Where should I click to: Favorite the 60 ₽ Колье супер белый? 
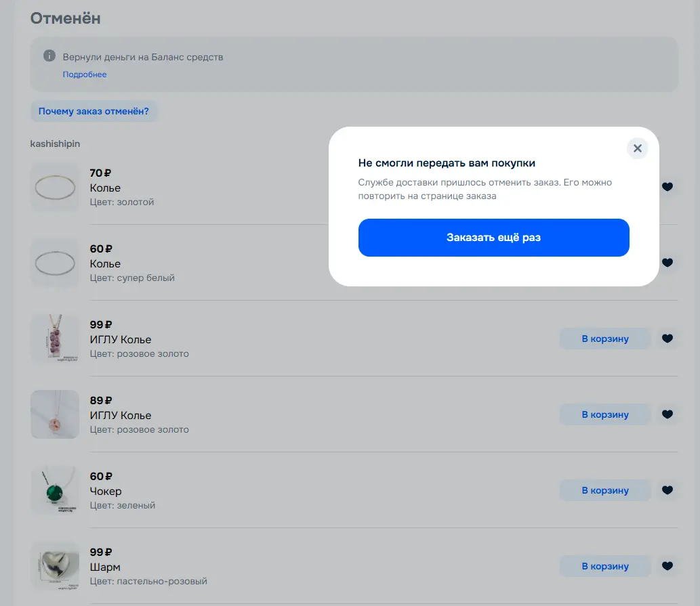(667, 262)
